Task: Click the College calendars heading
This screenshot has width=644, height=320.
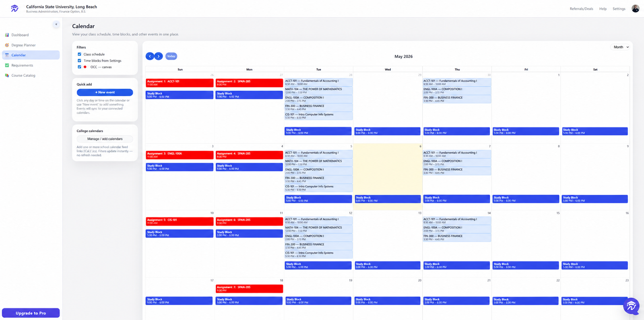Action: pyautogui.click(x=90, y=131)
